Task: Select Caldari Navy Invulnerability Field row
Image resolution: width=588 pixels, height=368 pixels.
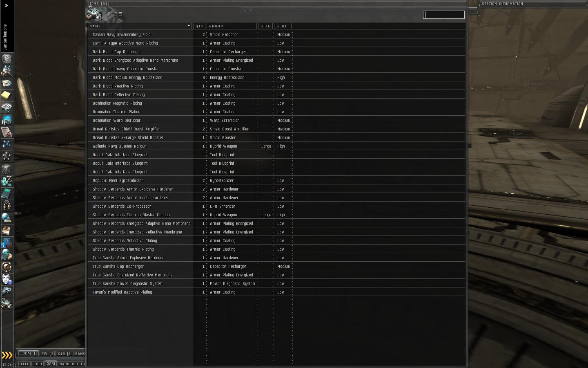Action: coord(276,34)
